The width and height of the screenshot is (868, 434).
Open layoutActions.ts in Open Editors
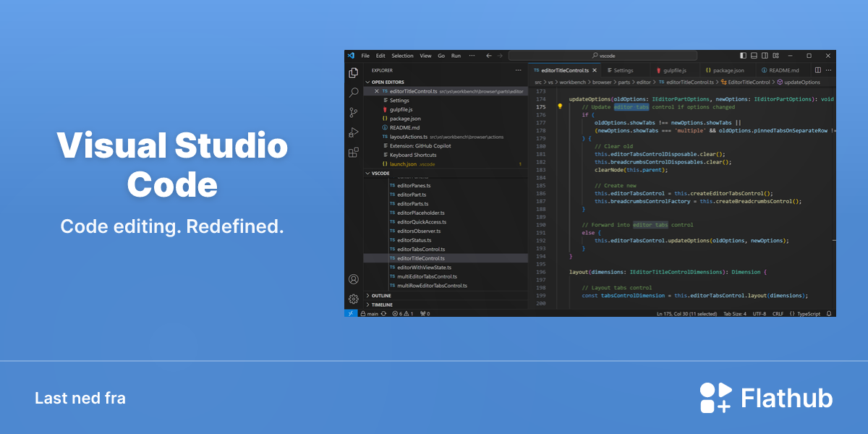point(446,137)
